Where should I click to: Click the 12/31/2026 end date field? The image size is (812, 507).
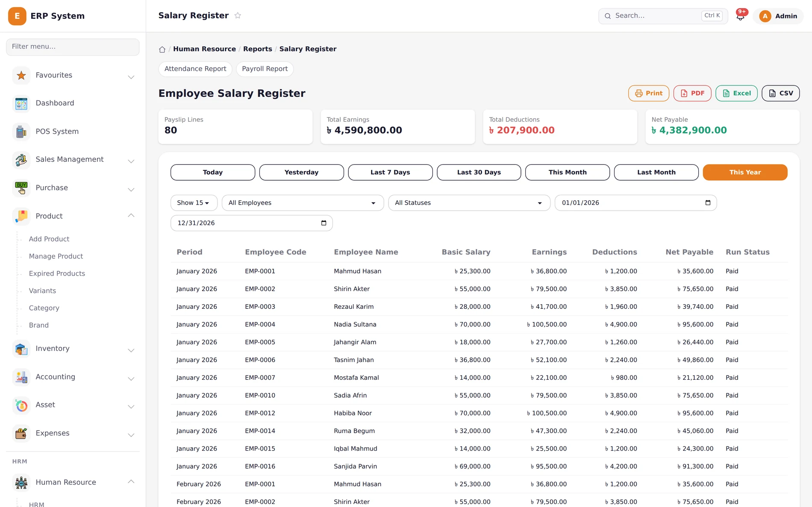click(251, 223)
